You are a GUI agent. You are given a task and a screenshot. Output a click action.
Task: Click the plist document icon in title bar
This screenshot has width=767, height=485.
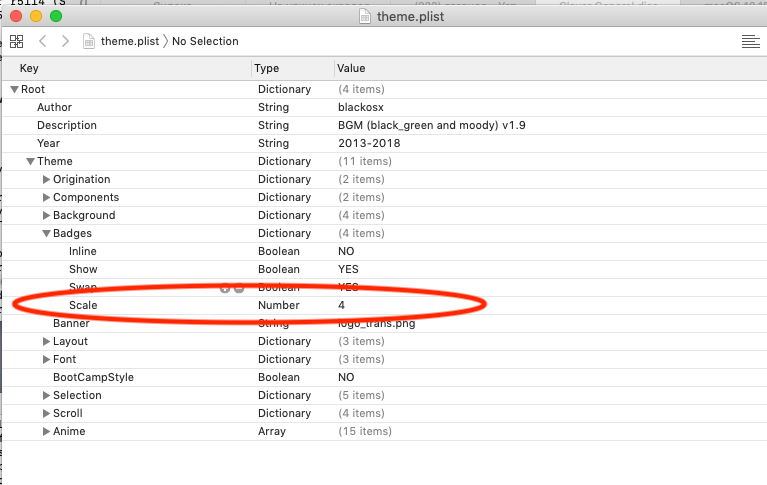click(x=365, y=17)
